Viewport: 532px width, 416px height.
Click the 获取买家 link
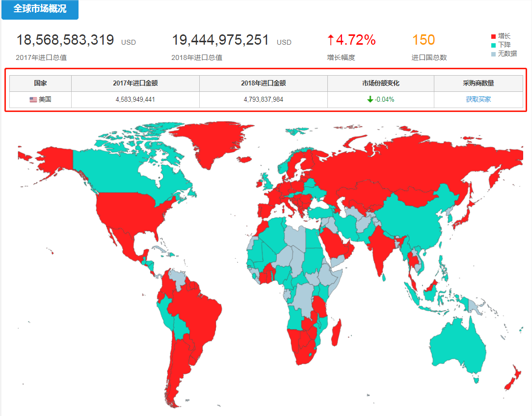[x=478, y=99]
